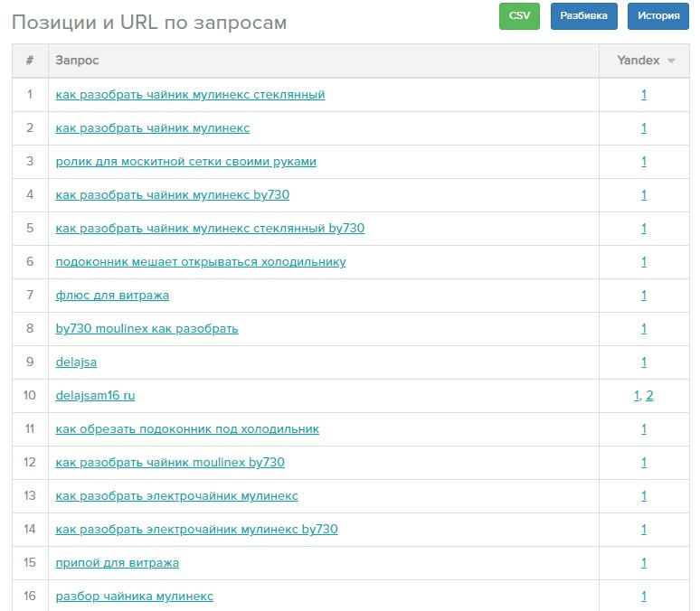Open query 'как разобрать чайник мулинекс стеклянный'
700x611 pixels.
coord(190,95)
